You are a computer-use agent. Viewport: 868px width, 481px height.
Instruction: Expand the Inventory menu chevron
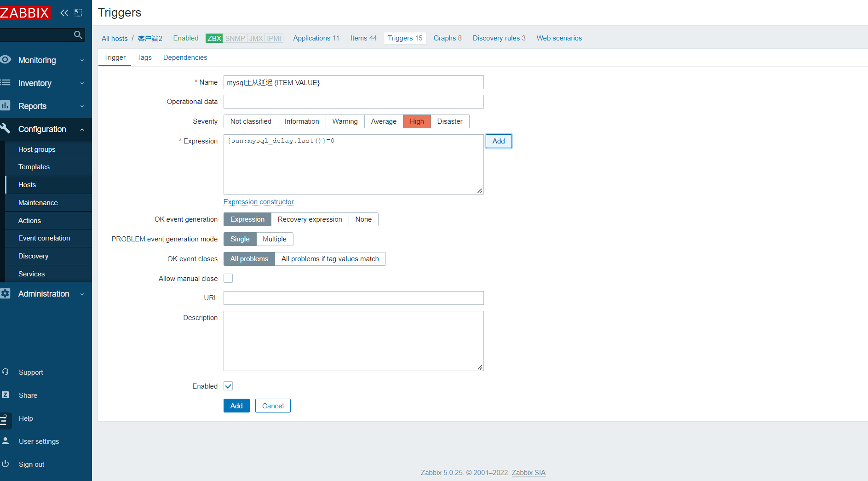coord(82,83)
